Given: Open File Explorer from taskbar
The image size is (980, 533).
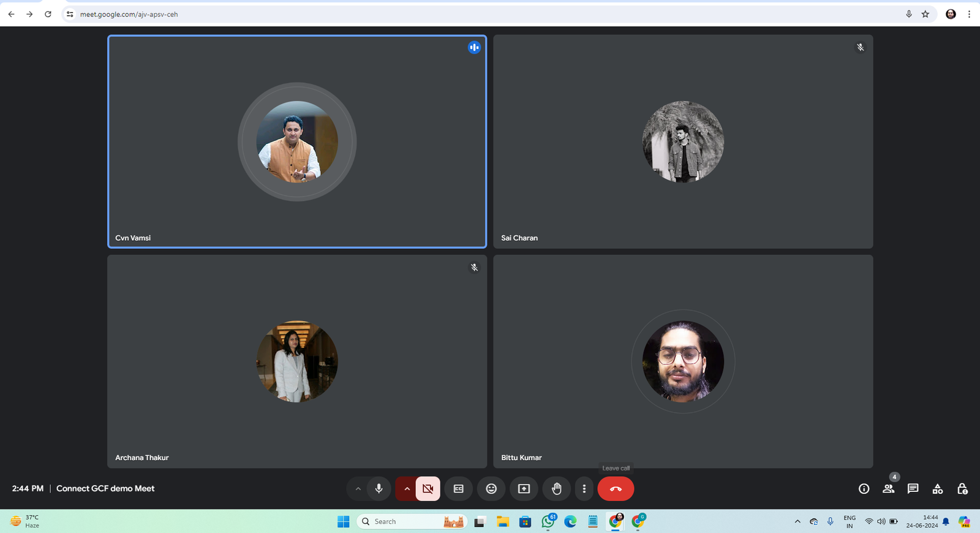Looking at the screenshot, I should coord(503,521).
